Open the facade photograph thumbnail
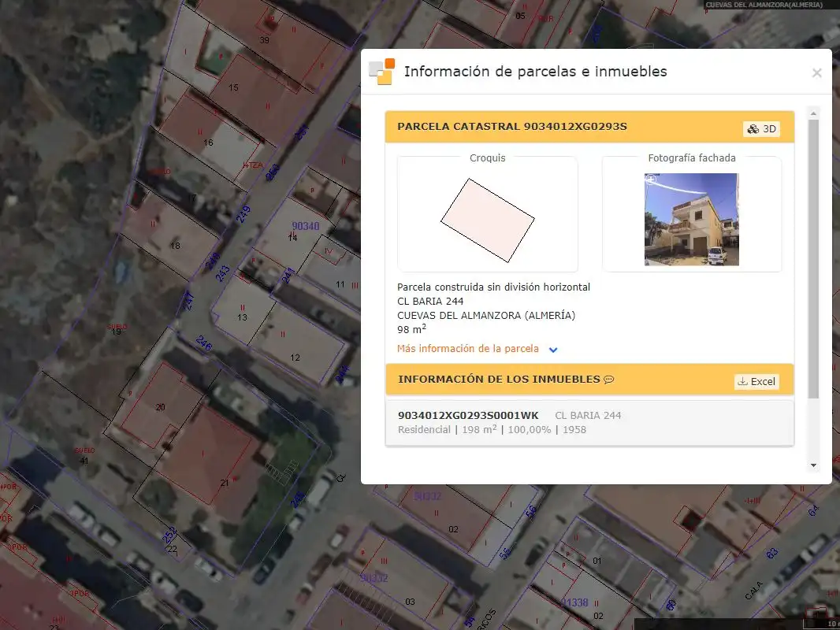 click(692, 220)
